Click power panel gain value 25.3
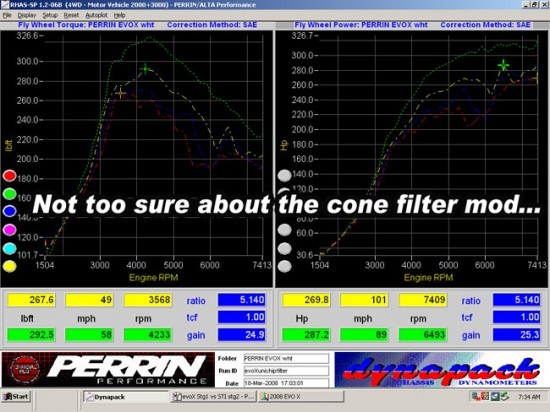This screenshot has width=550, height=412. [x=517, y=335]
